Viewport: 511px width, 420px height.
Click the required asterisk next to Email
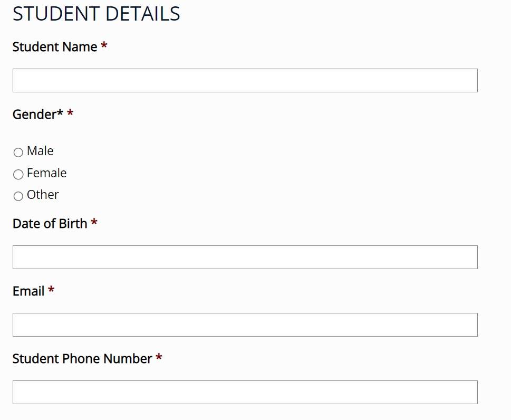[51, 291]
